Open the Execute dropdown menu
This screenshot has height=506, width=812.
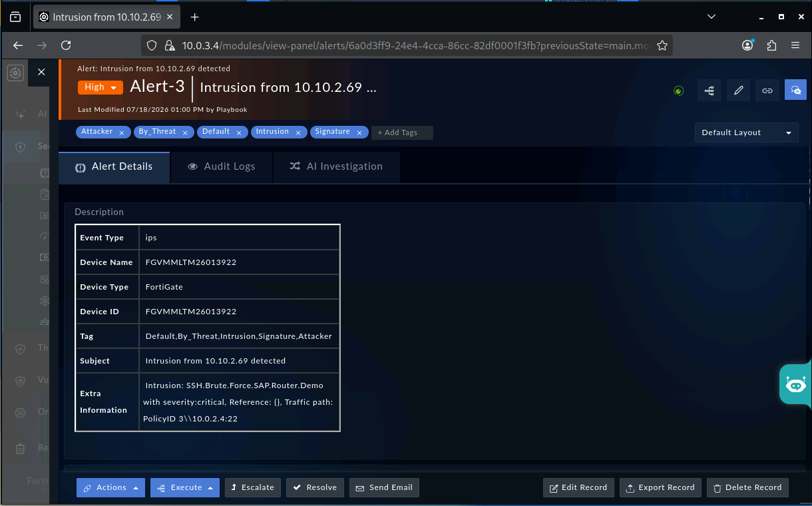[185, 487]
